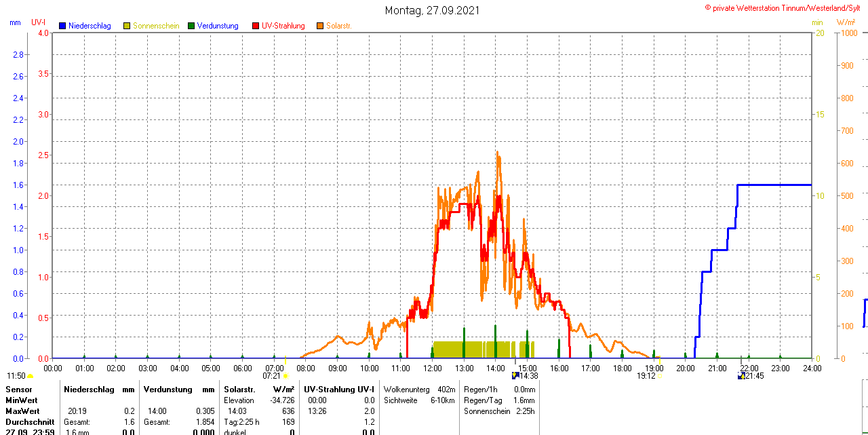
Task: Click the marker icon beside 21:45
Action: (x=741, y=375)
